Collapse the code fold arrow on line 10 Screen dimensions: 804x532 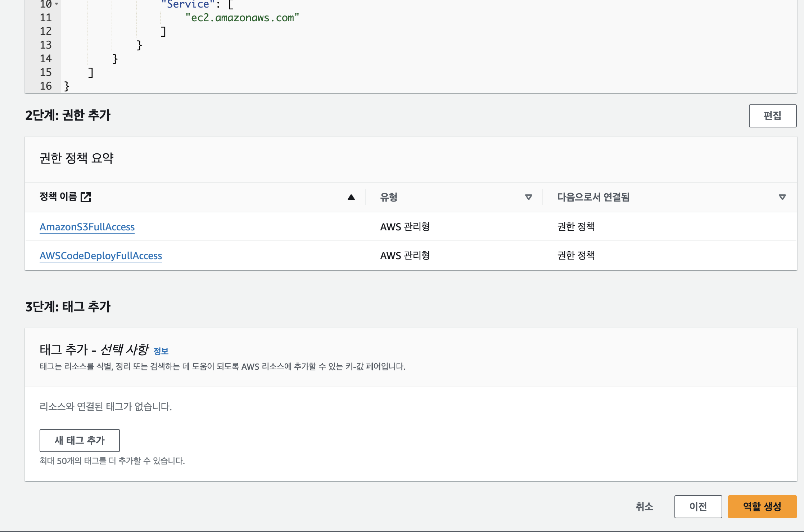pyautogui.click(x=57, y=4)
